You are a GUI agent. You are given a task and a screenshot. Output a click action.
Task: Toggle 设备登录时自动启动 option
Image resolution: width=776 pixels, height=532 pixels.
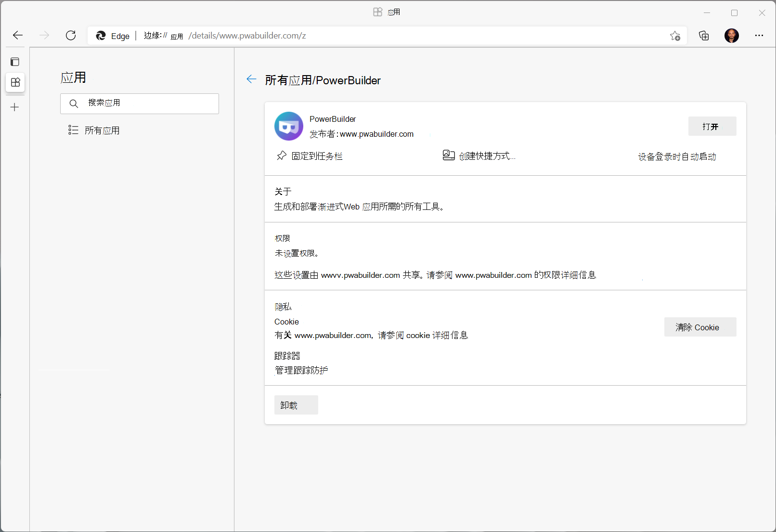[x=677, y=157]
